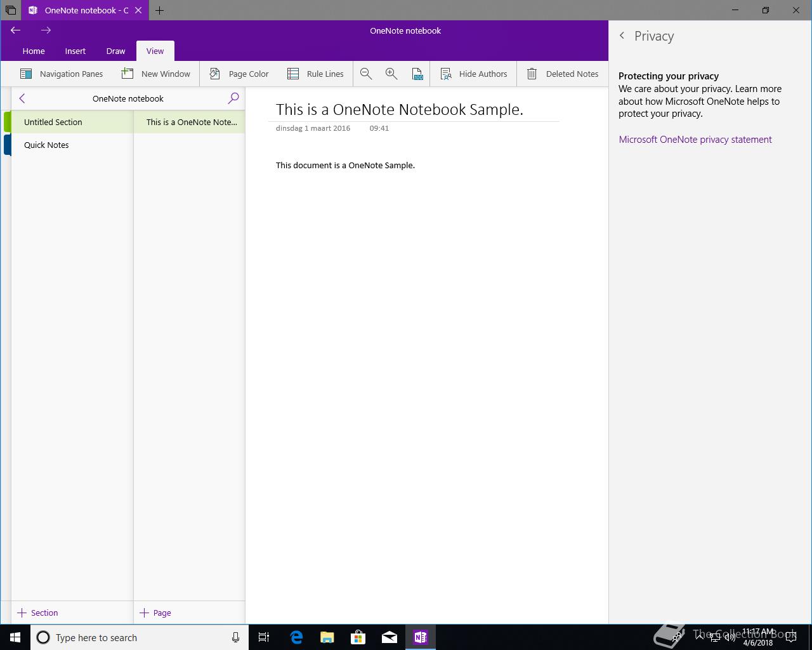The image size is (812, 650).
Task: Choose Page Color
Action: click(239, 74)
